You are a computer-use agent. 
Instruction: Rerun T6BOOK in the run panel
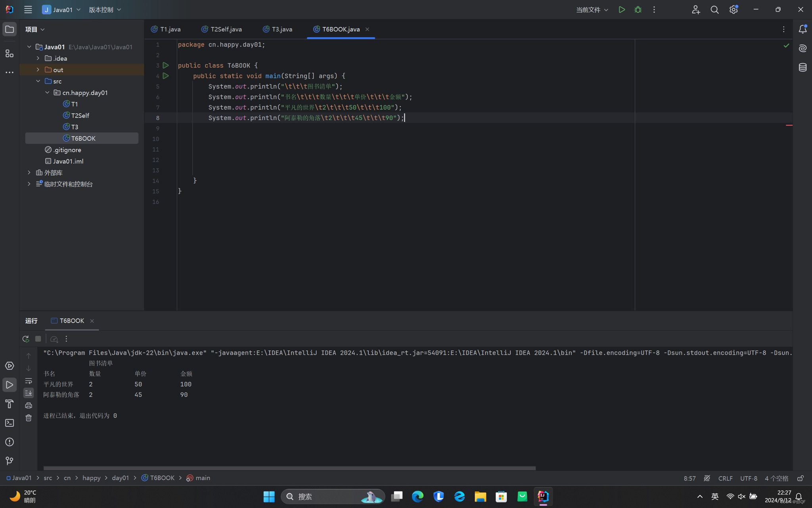coord(26,339)
